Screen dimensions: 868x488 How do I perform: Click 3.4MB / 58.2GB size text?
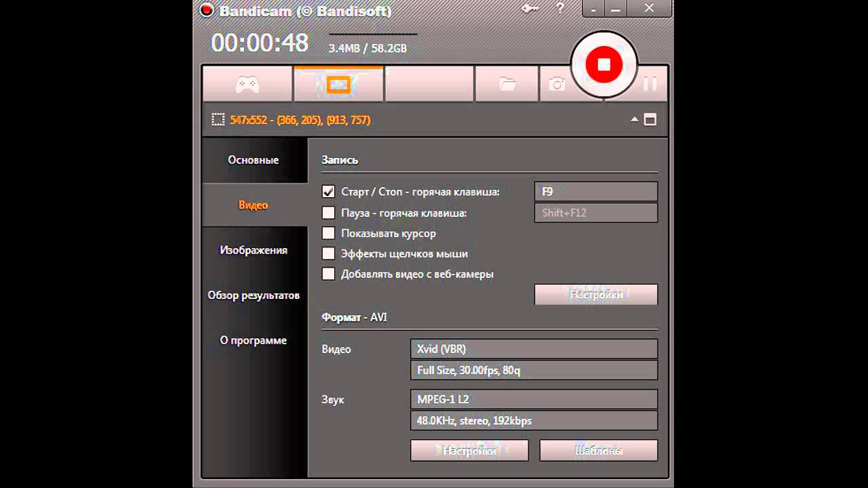coord(368,49)
